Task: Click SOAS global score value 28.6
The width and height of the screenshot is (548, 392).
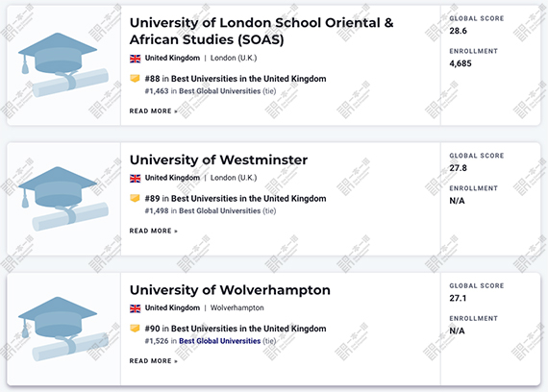Action: point(458,31)
